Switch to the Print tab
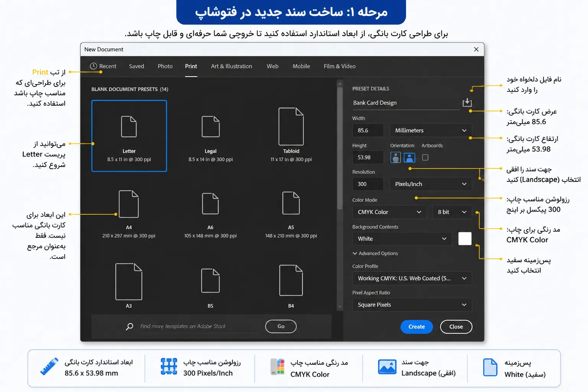 (x=191, y=66)
